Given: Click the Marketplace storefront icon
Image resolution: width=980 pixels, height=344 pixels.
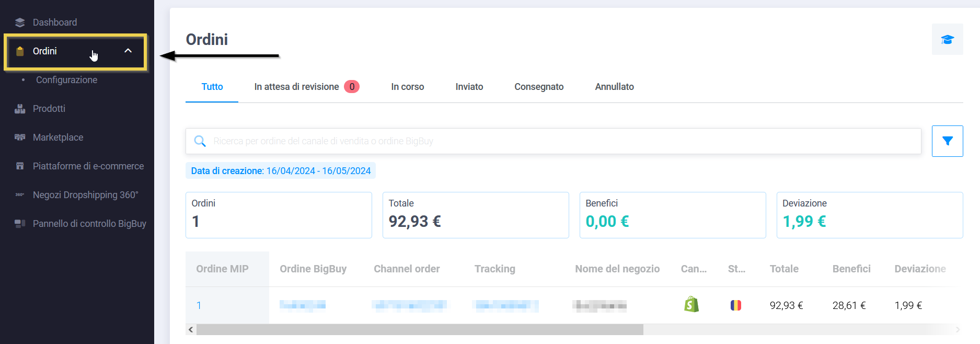Looking at the screenshot, I should point(20,137).
